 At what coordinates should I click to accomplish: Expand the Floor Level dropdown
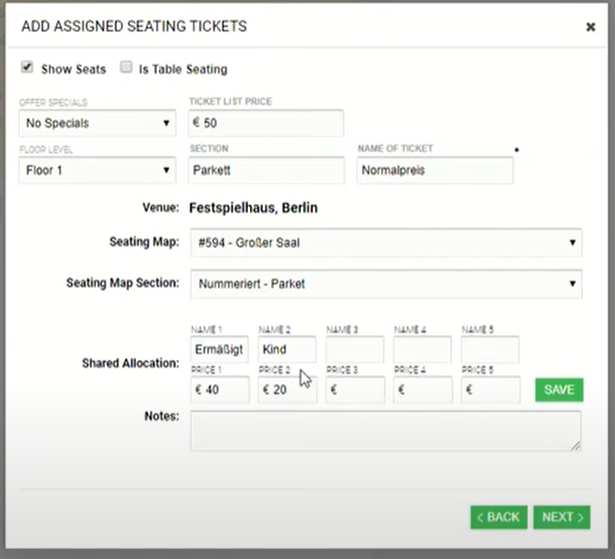(x=97, y=171)
